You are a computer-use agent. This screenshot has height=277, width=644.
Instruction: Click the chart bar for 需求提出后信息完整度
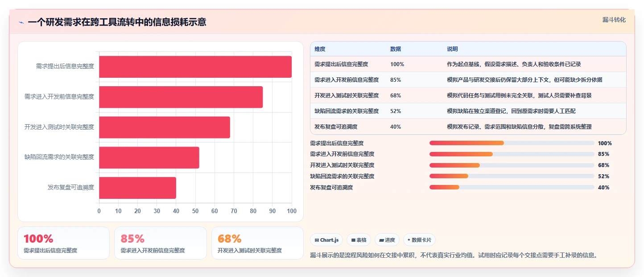pos(195,67)
